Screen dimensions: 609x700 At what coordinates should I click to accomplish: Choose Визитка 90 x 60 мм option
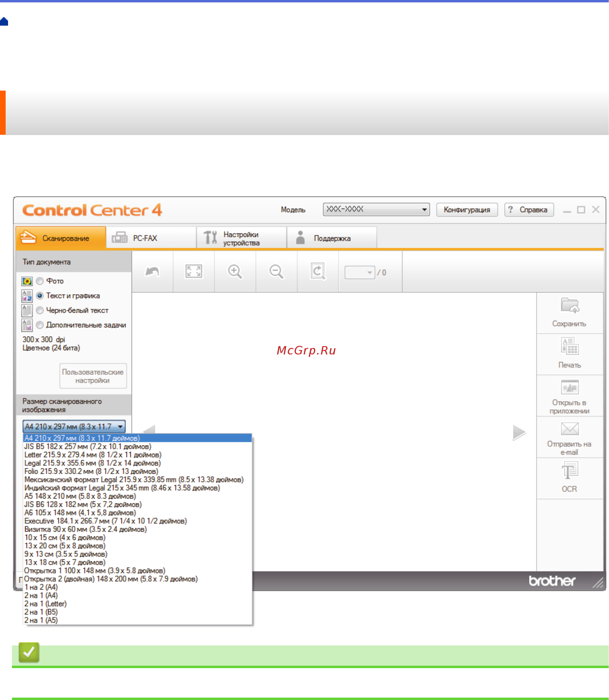[138, 529]
